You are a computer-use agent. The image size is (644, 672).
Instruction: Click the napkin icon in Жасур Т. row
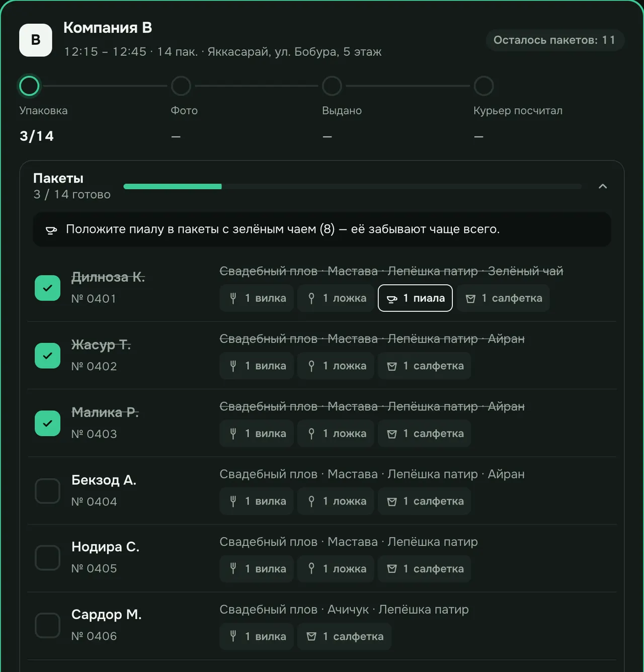pyautogui.click(x=392, y=367)
